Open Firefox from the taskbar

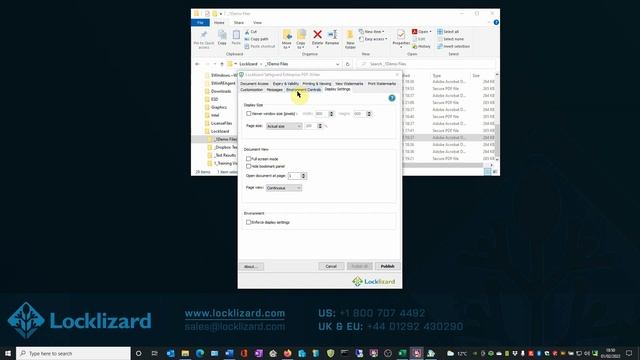(x=287, y=353)
